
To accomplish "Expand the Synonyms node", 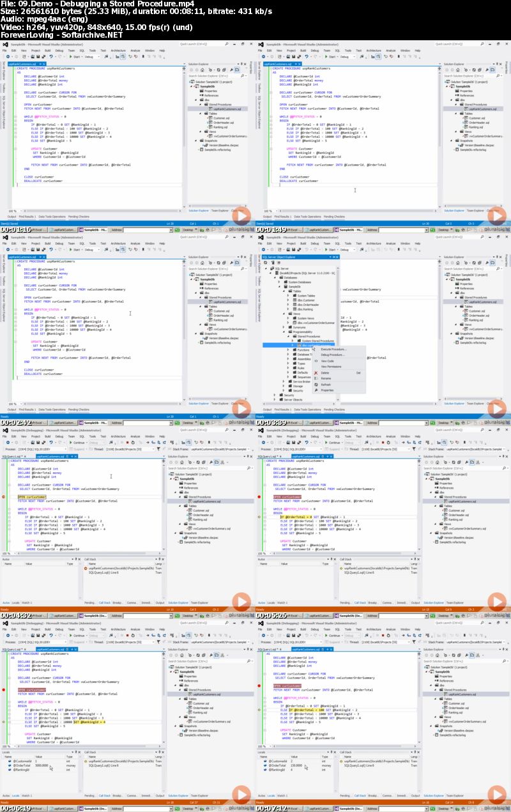I will (284, 327).
